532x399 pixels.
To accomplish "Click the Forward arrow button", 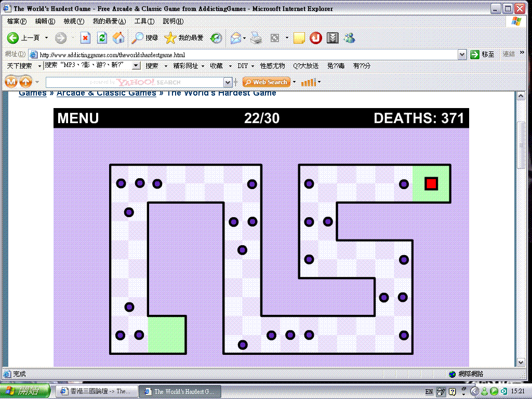I will [x=61, y=37].
